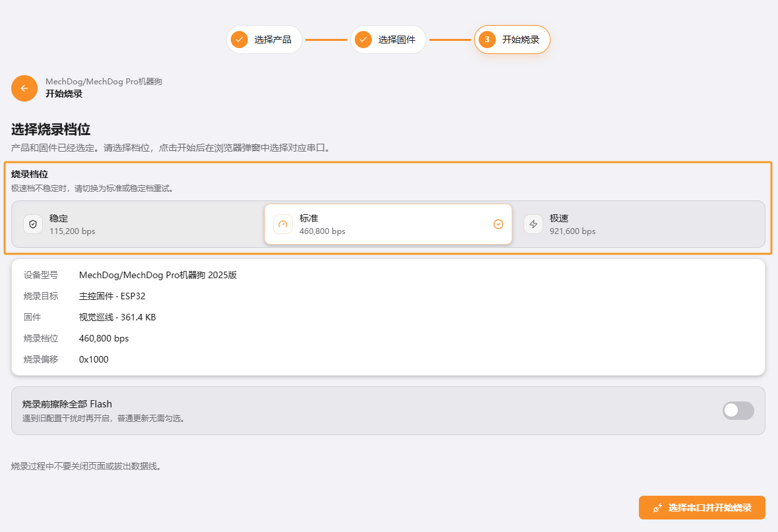Screen dimensions: 778x532
Task: Click the lightning bolt icon for 极速
Action: click(x=533, y=224)
